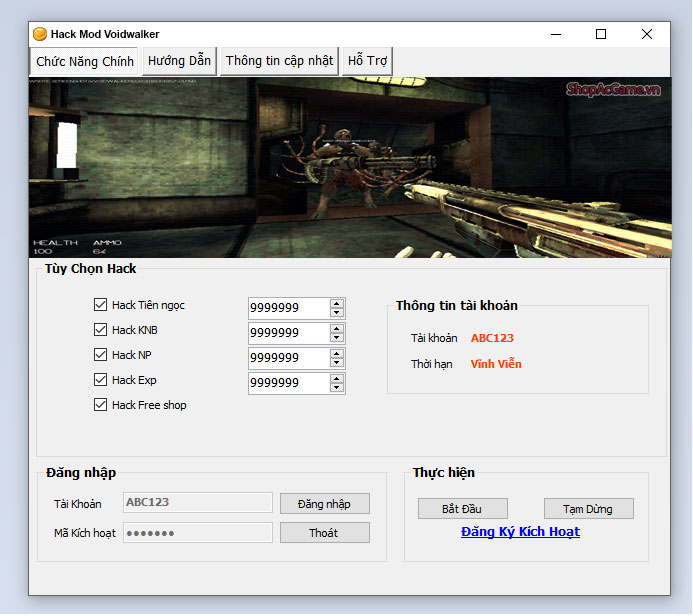Decrease the Hack Tiên ngọc value with down arrow
The image size is (693, 616).
click(x=337, y=312)
